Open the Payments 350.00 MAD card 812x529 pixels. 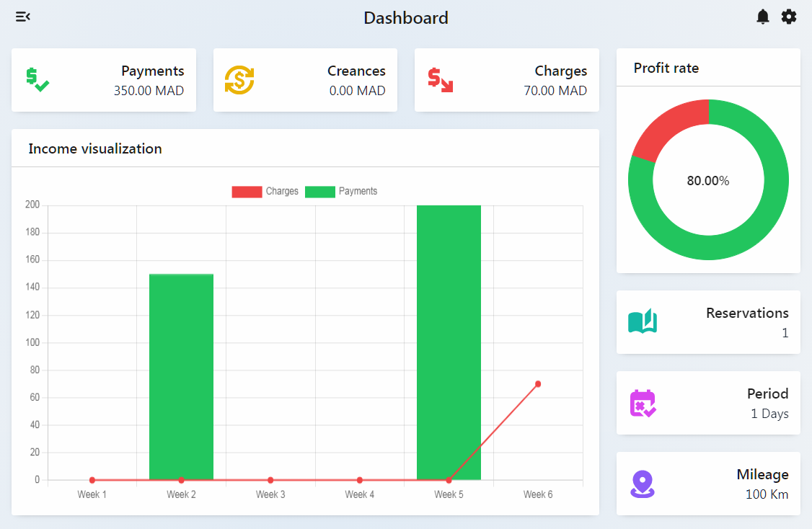tap(104, 80)
